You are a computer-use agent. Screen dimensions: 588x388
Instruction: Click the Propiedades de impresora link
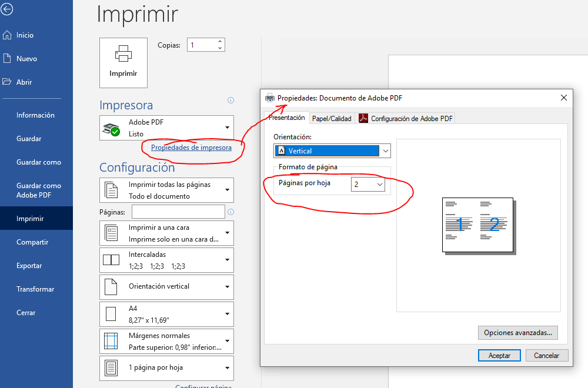[x=191, y=148]
